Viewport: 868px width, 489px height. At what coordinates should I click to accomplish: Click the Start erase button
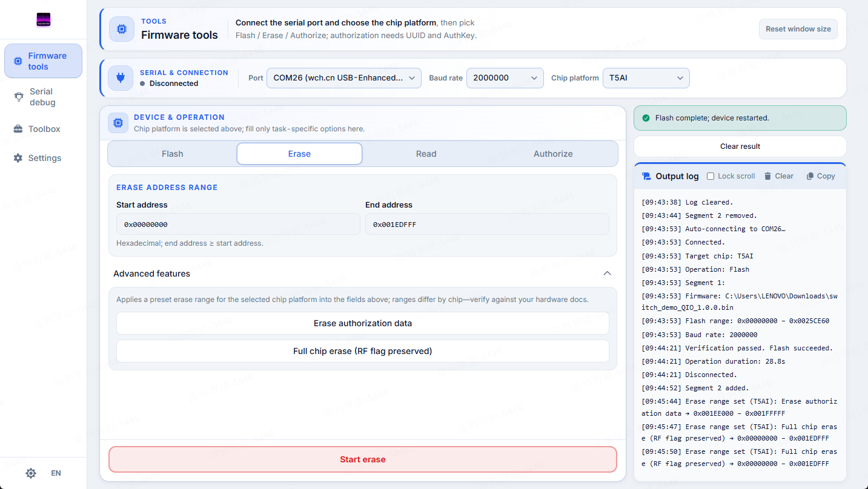363,459
